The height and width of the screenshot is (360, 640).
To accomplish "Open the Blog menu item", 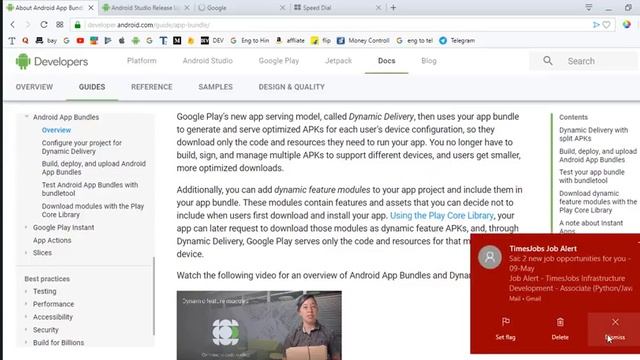I will (429, 61).
